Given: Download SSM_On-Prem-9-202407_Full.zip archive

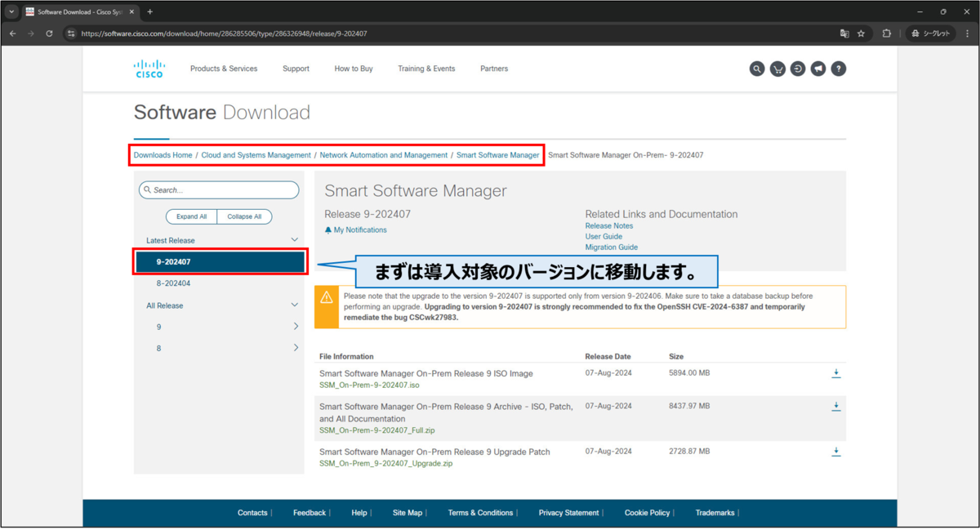Looking at the screenshot, I should (835, 405).
